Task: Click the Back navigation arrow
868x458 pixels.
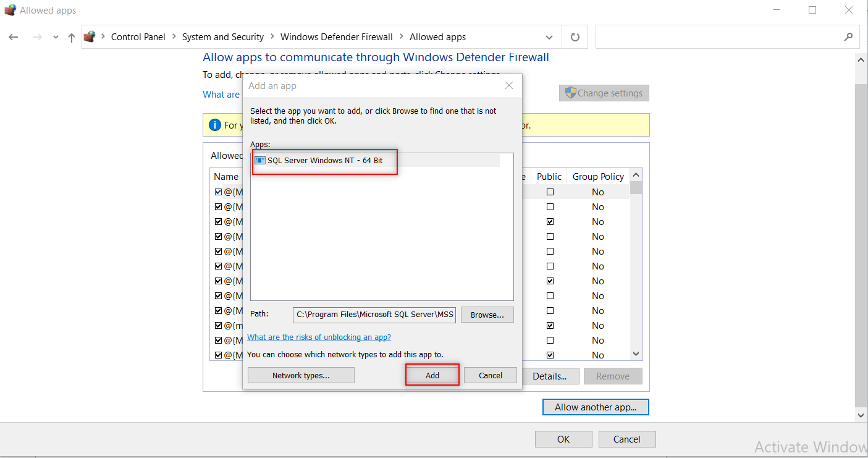Action: click(x=14, y=37)
